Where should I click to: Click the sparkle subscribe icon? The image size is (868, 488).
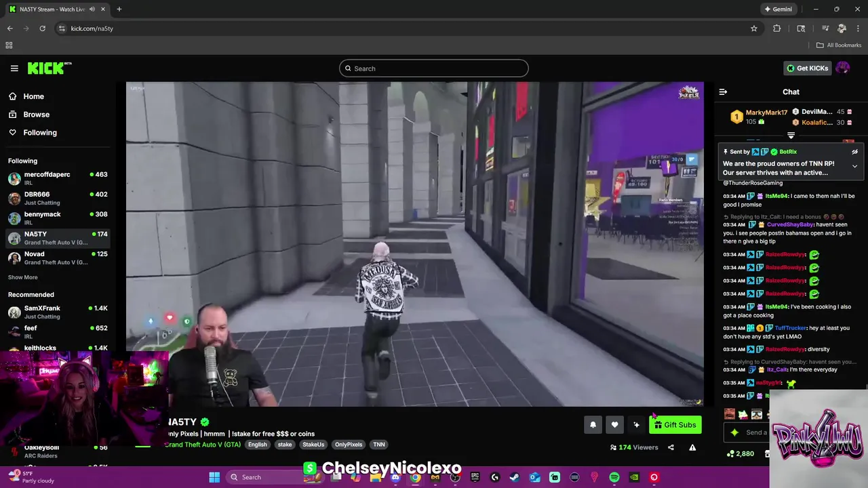pyautogui.click(x=636, y=425)
